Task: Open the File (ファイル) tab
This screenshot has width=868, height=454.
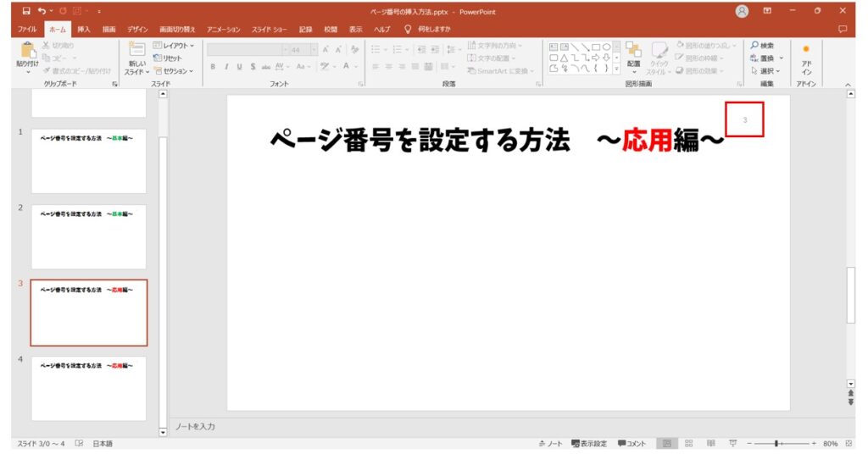Action: pyautogui.click(x=26, y=30)
